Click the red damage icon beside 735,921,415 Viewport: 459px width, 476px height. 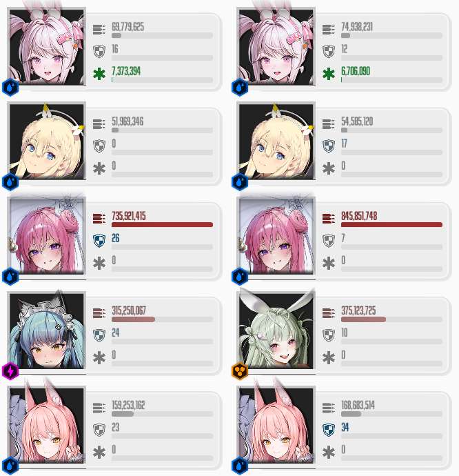99,218
